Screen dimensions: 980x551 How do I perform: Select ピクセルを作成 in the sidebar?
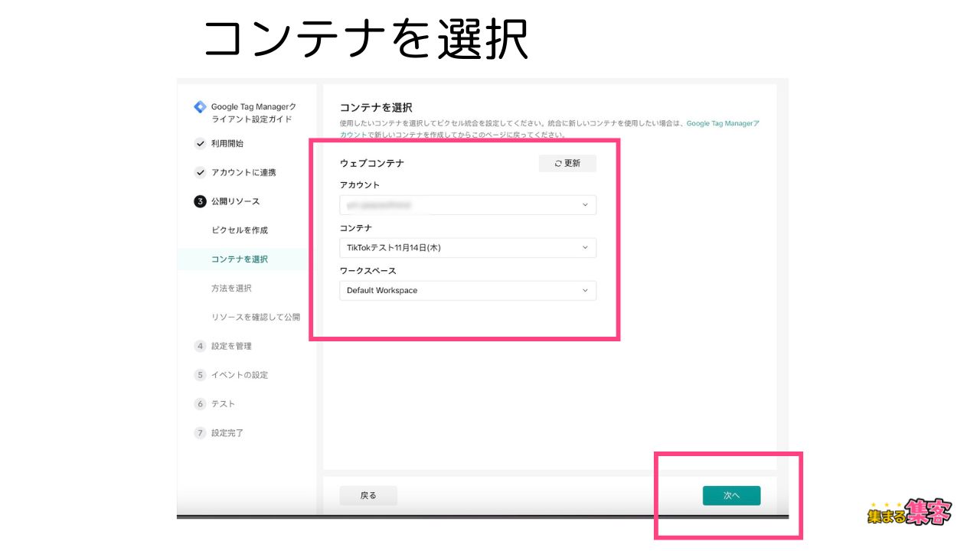240,230
